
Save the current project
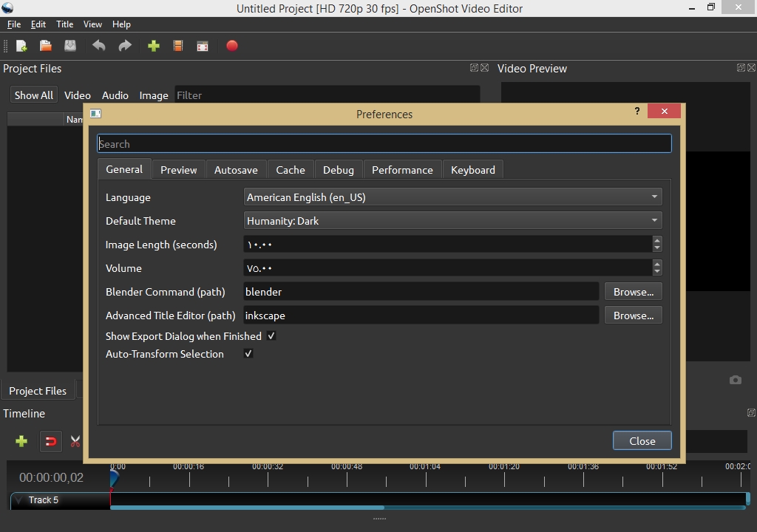(x=69, y=45)
